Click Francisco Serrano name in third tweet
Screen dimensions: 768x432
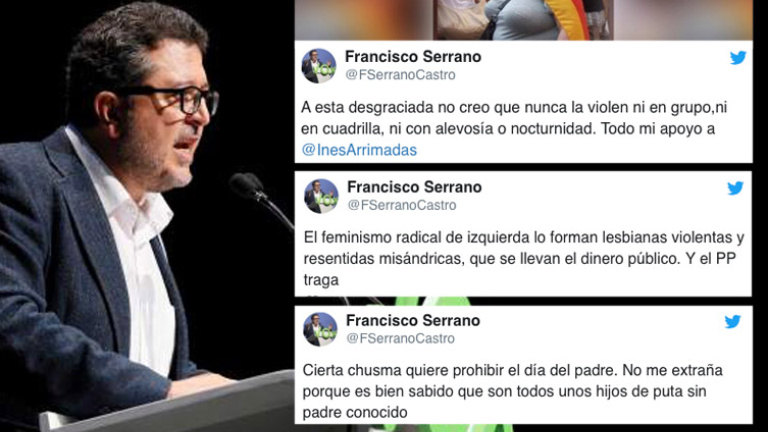click(x=413, y=320)
